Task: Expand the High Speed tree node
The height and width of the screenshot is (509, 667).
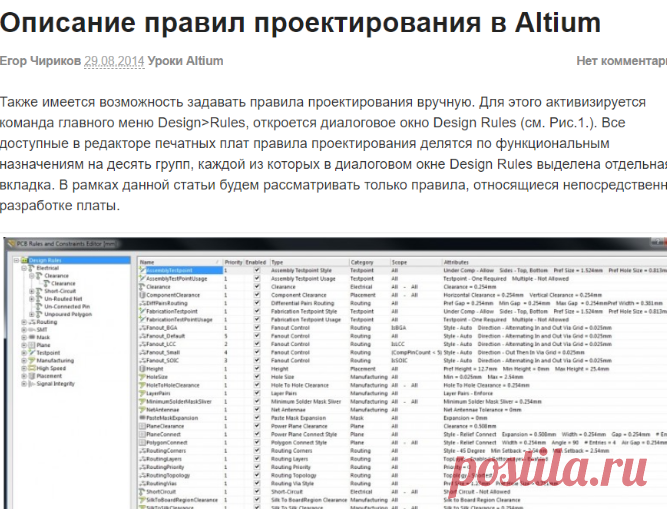Action: coord(24,368)
